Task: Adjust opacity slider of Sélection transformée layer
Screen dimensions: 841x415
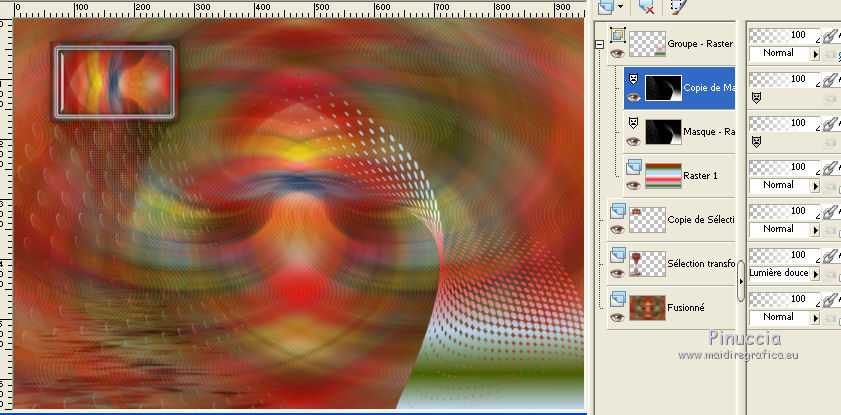Action: pyautogui.click(x=784, y=255)
